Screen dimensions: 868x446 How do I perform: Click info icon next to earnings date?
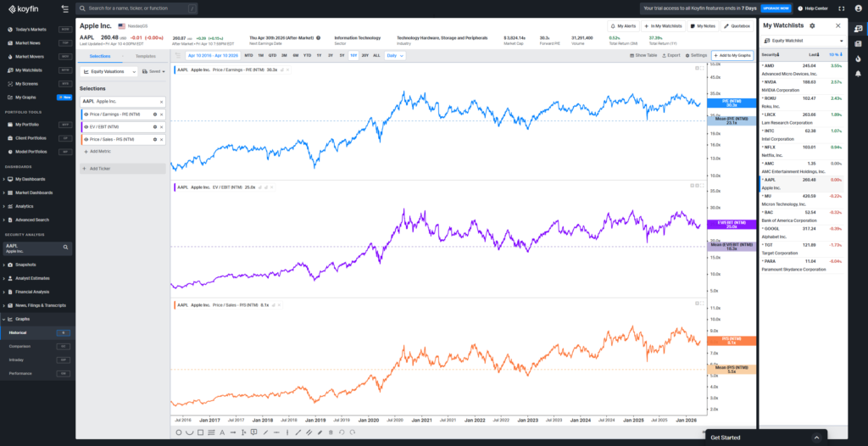(319, 37)
